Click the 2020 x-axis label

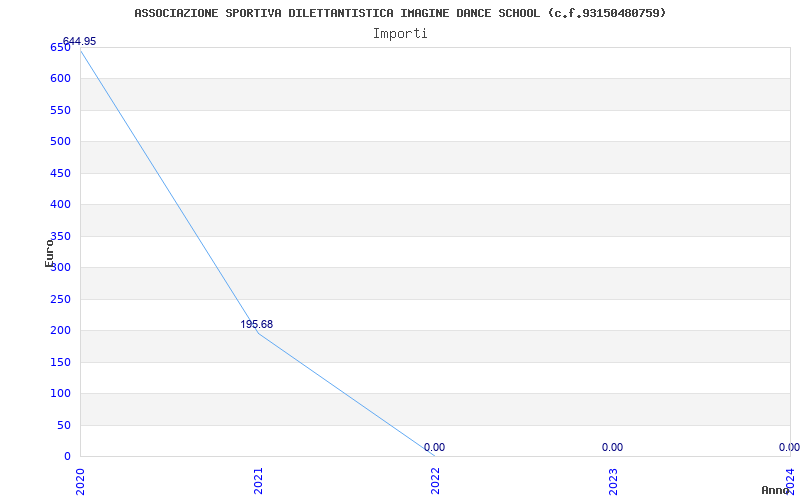click(x=80, y=481)
